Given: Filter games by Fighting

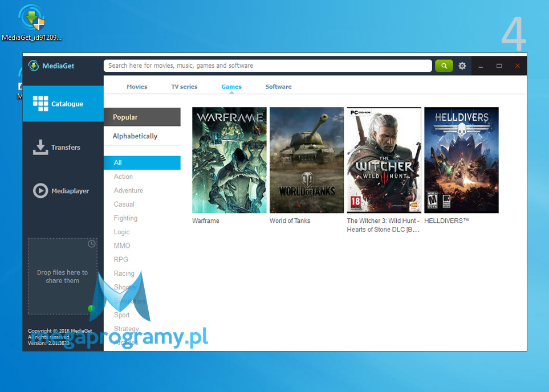Looking at the screenshot, I should tap(125, 218).
